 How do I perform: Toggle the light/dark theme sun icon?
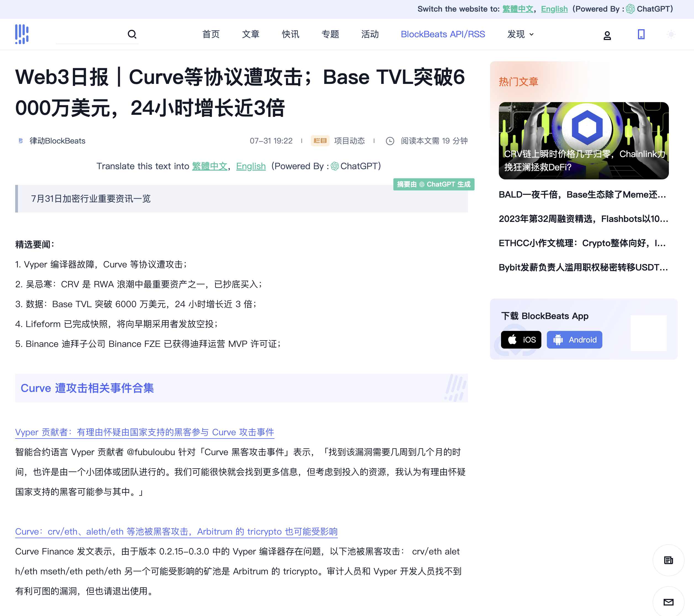pyautogui.click(x=671, y=34)
